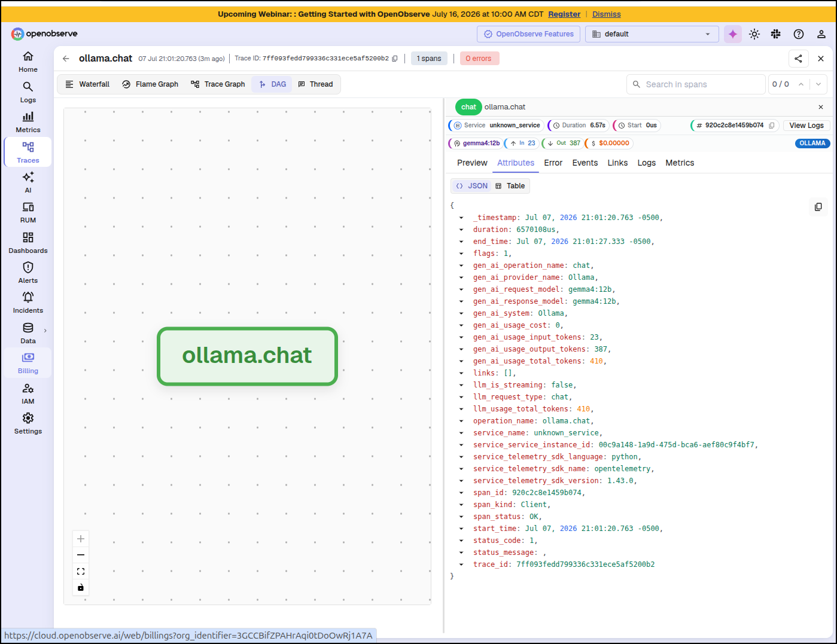The height and width of the screenshot is (644, 837).
Task: Close the span details panel
Action: point(821,107)
